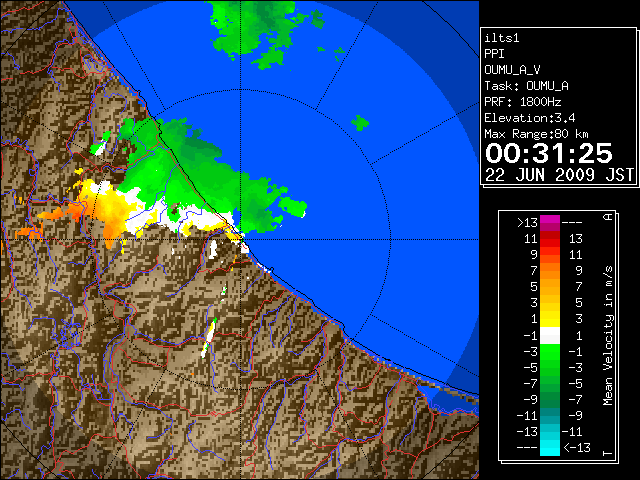Click the 'ilts1' label in info box
Screen dimensions: 640x480
[x=502, y=38]
